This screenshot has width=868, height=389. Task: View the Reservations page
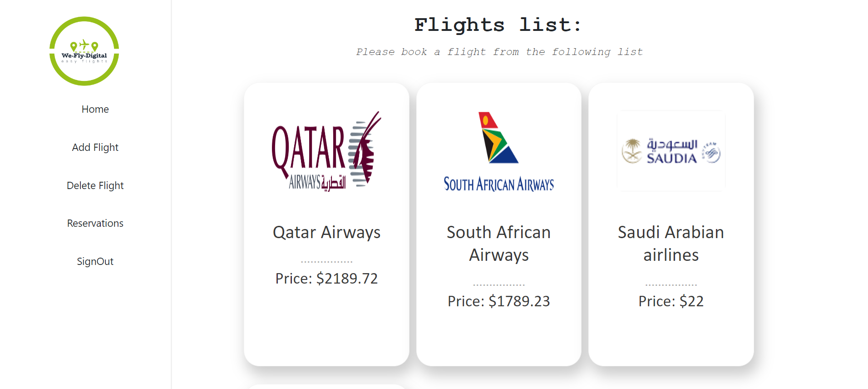[95, 223]
